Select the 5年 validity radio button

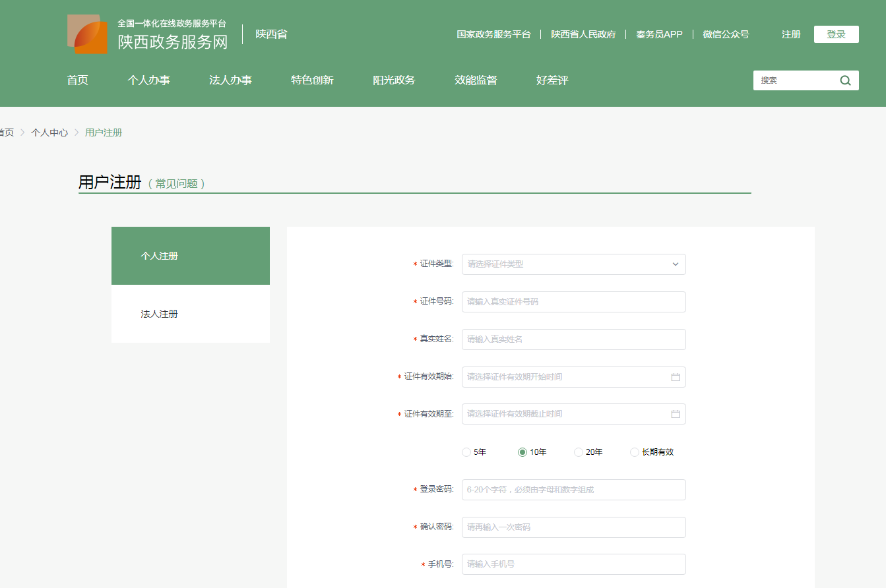[466, 452]
